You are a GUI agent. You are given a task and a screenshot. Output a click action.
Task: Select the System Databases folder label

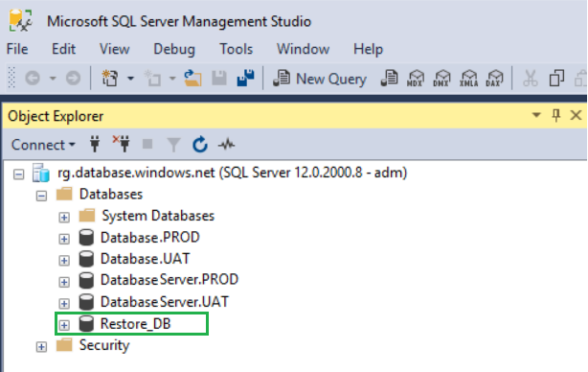(158, 216)
